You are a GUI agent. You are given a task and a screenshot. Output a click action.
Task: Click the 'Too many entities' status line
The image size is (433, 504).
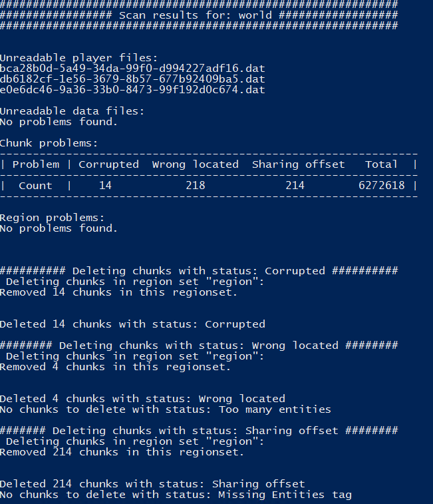[165, 409]
